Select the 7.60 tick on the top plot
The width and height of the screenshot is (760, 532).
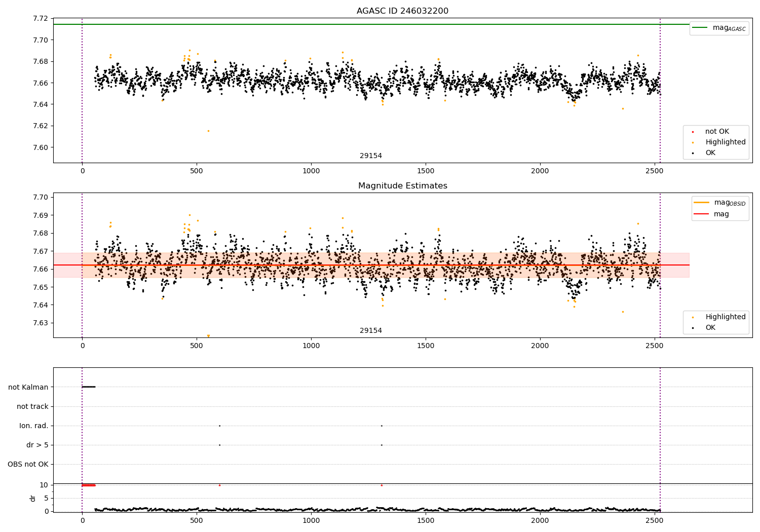(x=40, y=147)
